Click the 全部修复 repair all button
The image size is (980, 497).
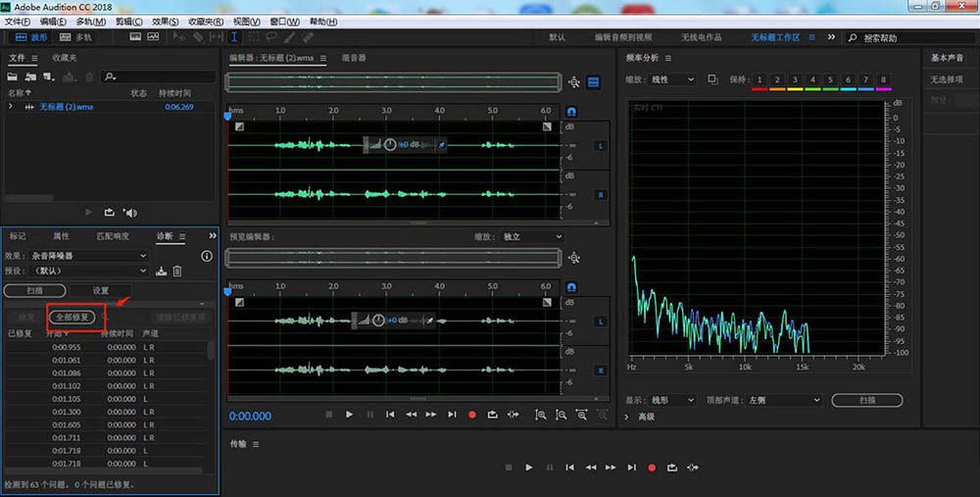click(x=73, y=317)
